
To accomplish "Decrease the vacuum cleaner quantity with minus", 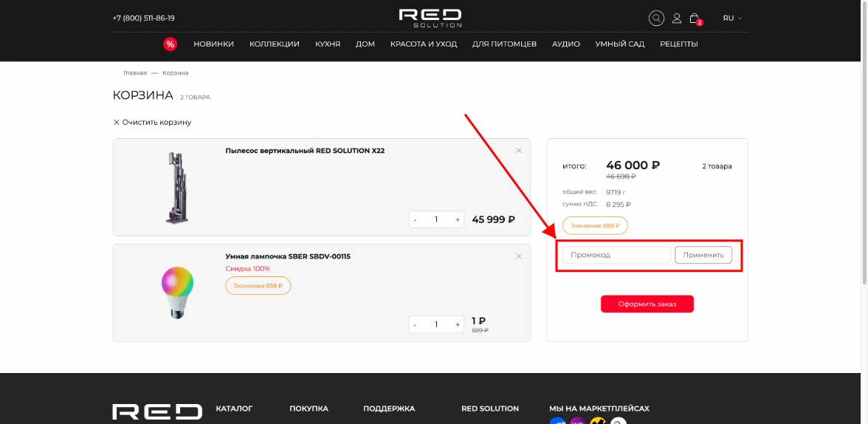I will (415, 219).
